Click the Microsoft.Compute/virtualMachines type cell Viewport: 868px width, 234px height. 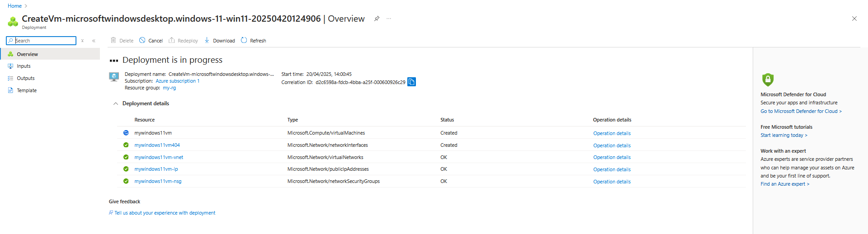[x=326, y=133]
